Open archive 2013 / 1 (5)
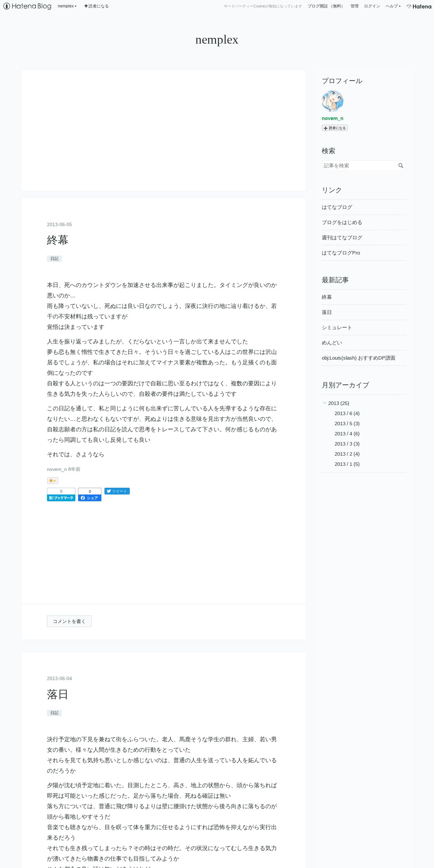Viewport: 434px width, 868px height. pyautogui.click(x=347, y=464)
